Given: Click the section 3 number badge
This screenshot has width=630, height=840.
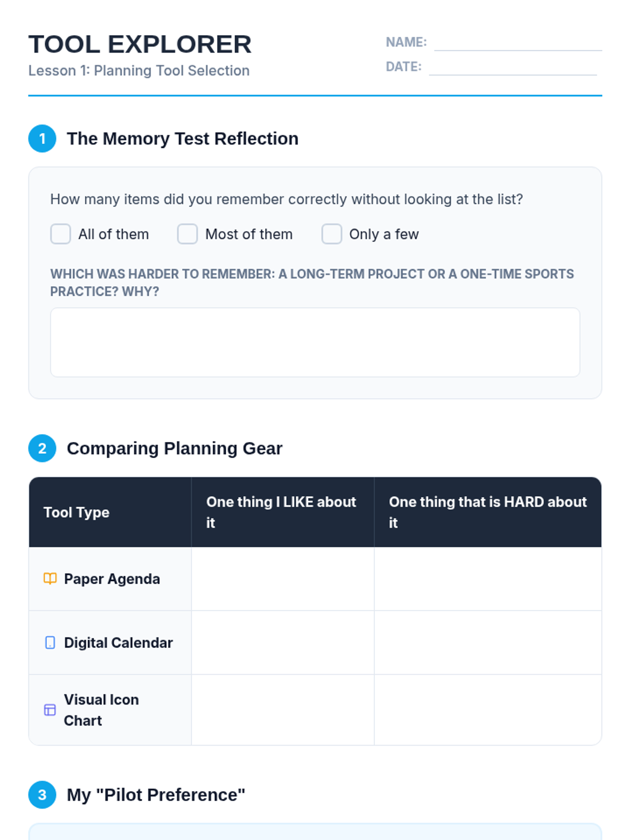Looking at the screenshot, I should click(x=42, y=795).
